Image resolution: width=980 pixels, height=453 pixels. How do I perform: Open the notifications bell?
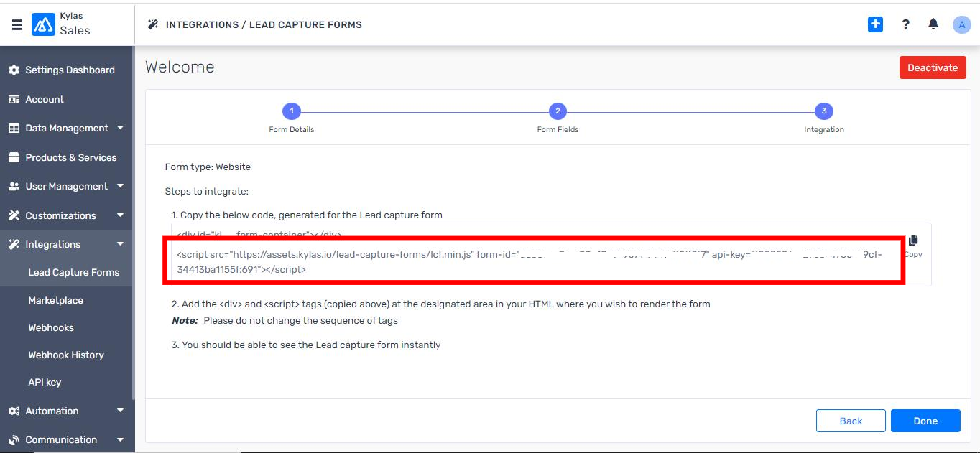tap(933, 24)
